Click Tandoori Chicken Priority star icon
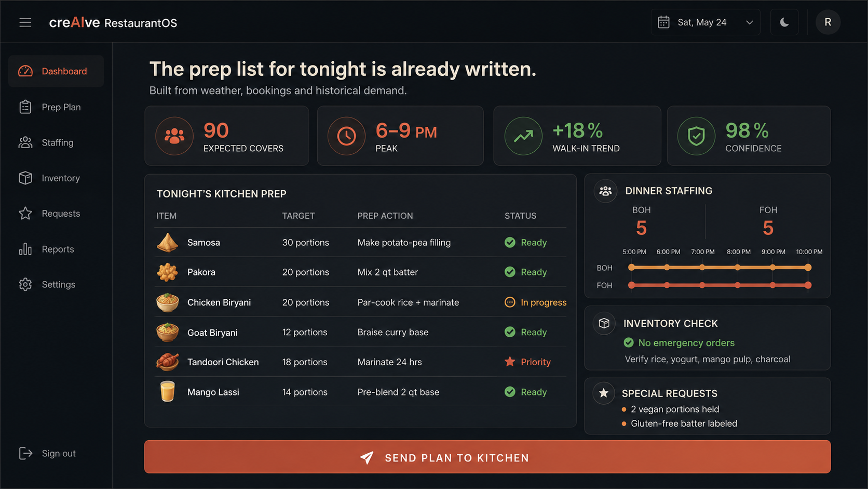 (x=510, y=362)
